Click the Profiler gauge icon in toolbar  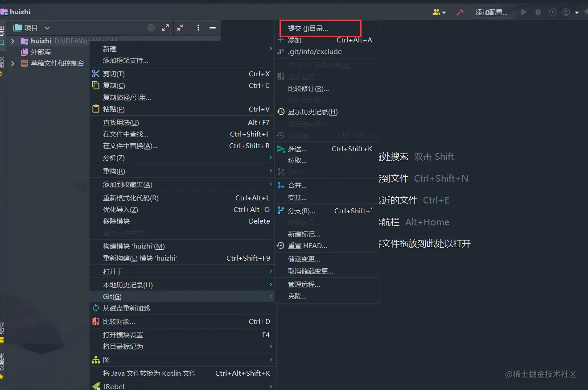click(x=566, y=12)
